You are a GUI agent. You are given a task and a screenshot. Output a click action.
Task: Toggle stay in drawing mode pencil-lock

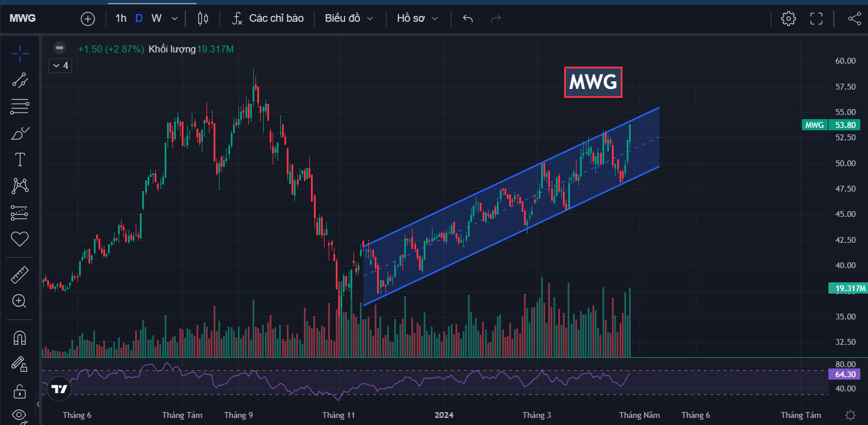20,364
